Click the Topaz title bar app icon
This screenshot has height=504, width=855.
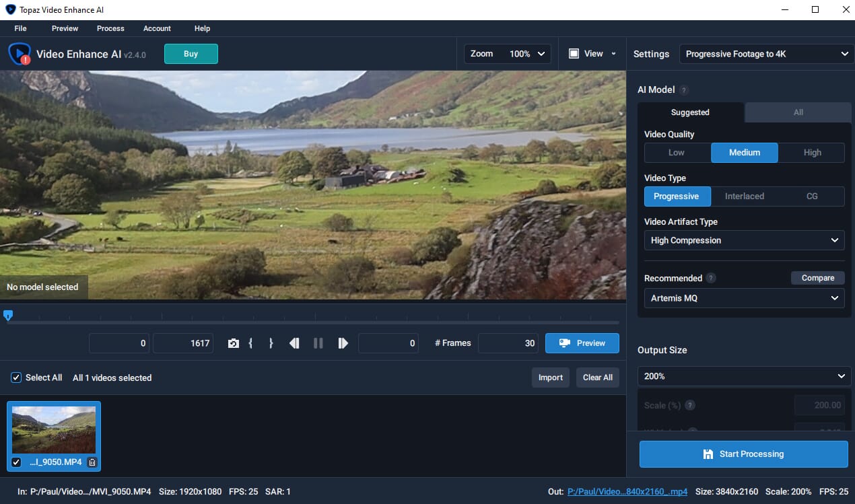point(12,10)
